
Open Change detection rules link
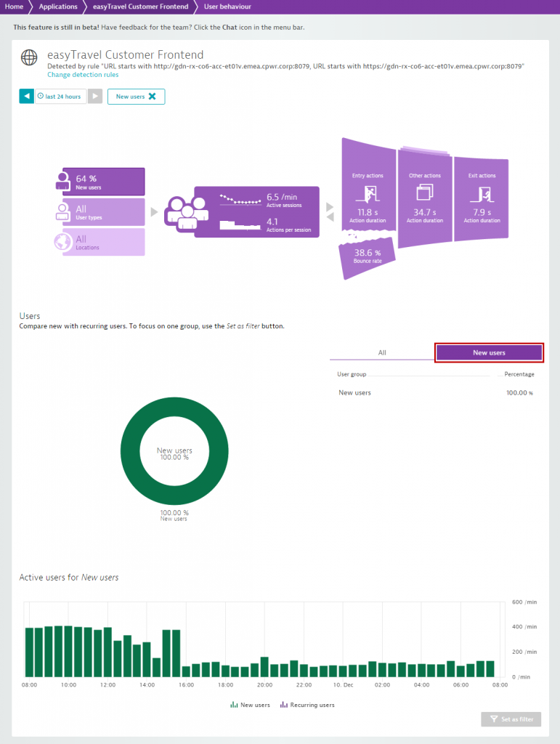click(x=83, y=75)
